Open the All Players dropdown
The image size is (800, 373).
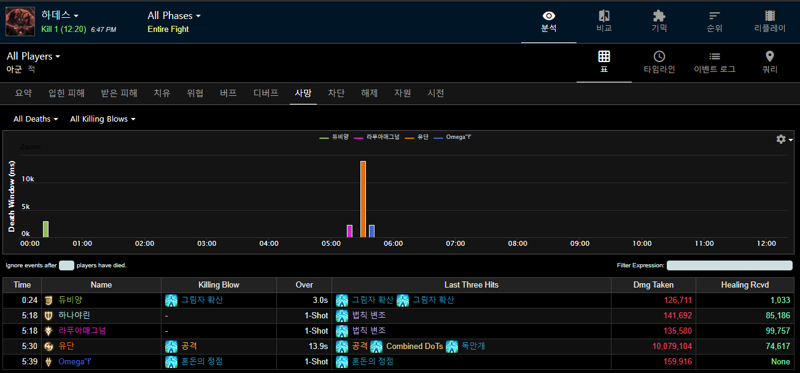point(34,56)
